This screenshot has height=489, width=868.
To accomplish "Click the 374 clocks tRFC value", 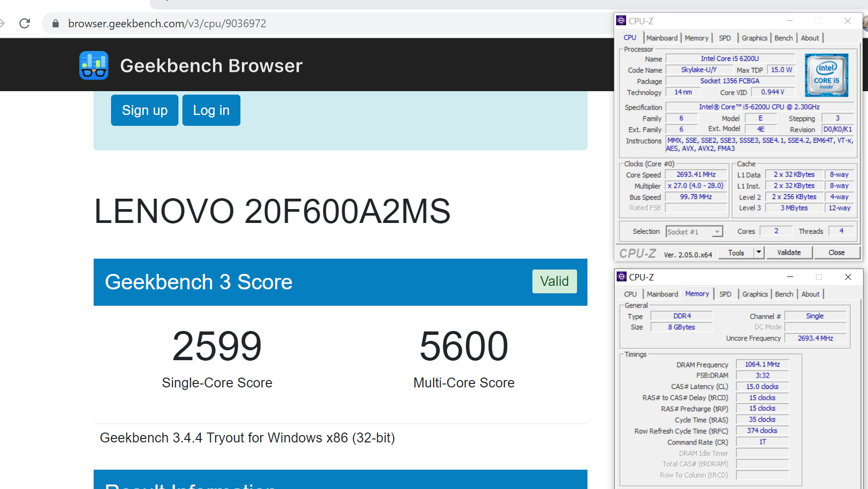I will 762,431.
